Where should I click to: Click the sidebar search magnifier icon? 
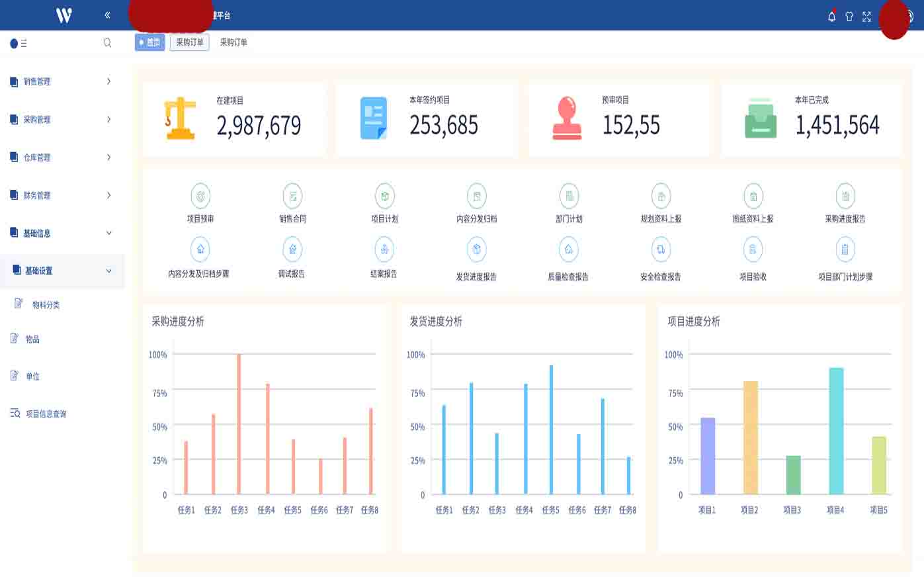107,43
